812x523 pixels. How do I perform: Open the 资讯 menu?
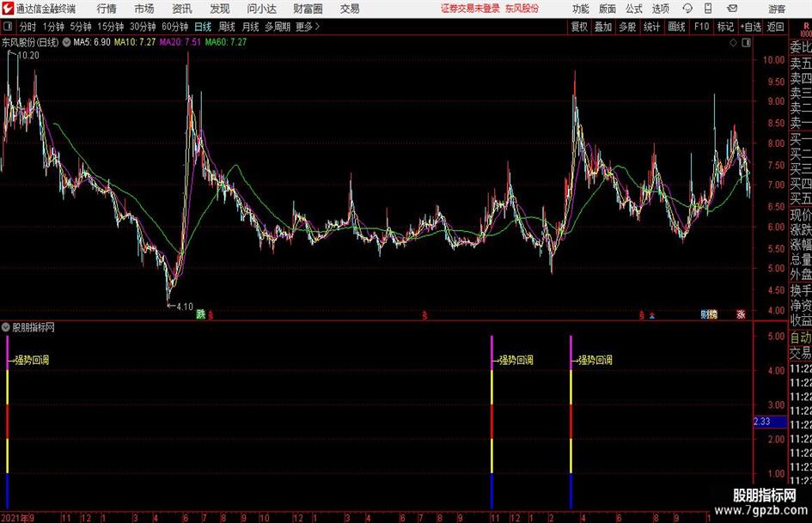pos(182,9)
